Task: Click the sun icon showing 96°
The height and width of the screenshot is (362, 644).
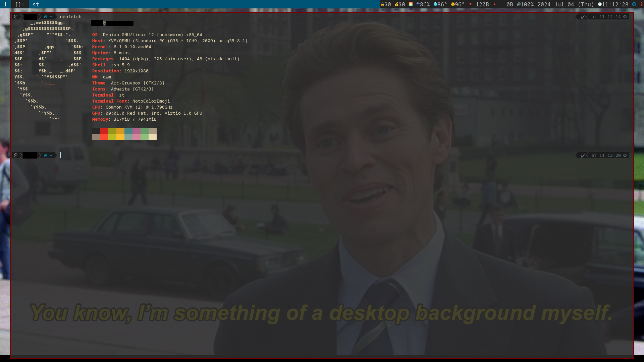Action: pyautogui.click(x=453, y=4)
